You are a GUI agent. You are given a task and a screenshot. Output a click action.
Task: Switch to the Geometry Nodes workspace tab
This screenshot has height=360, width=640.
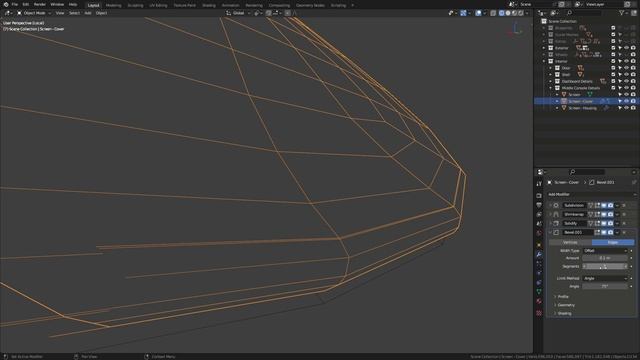[310, 5]
